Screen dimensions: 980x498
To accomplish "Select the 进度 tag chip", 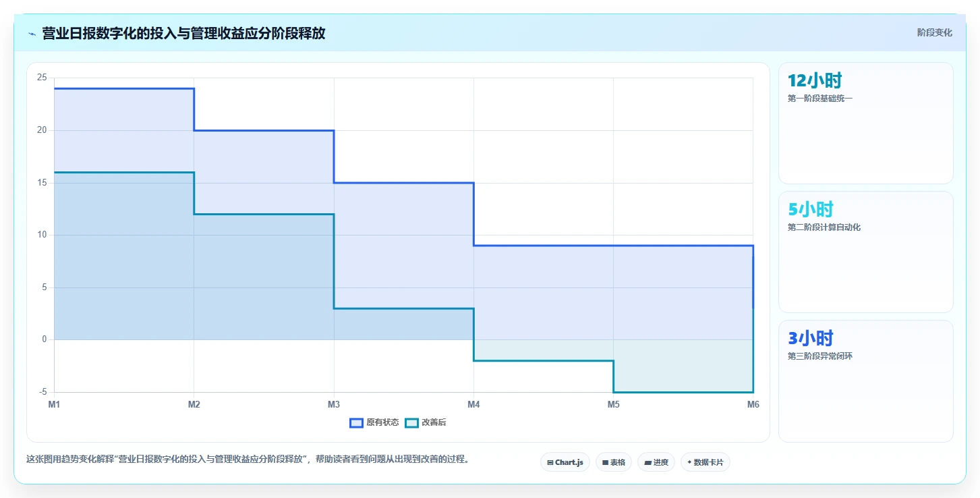I will tap(656, 462).
